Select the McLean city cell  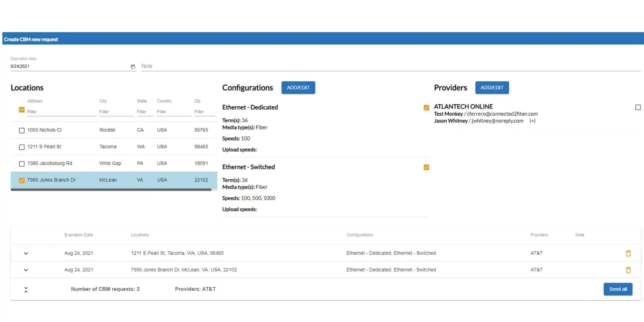point(108,180)
